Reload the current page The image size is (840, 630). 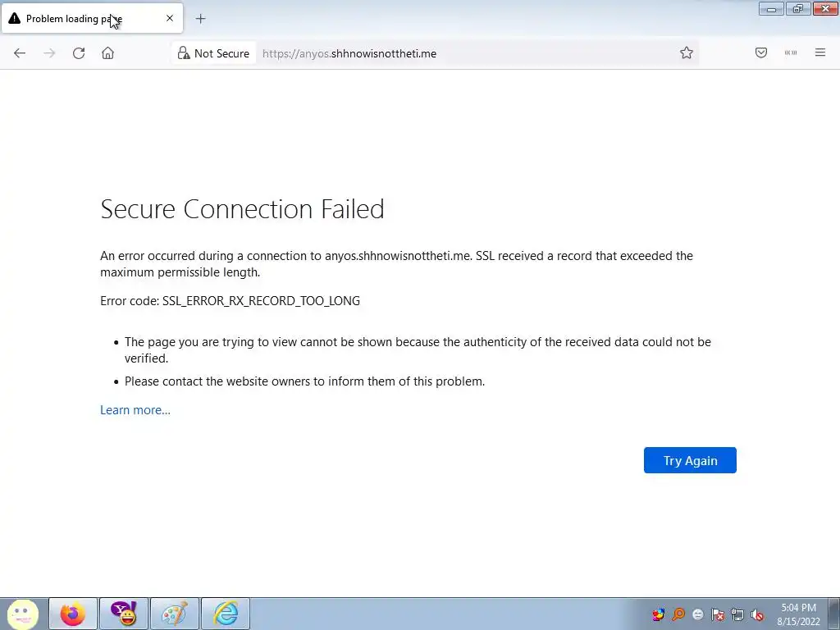79,53
